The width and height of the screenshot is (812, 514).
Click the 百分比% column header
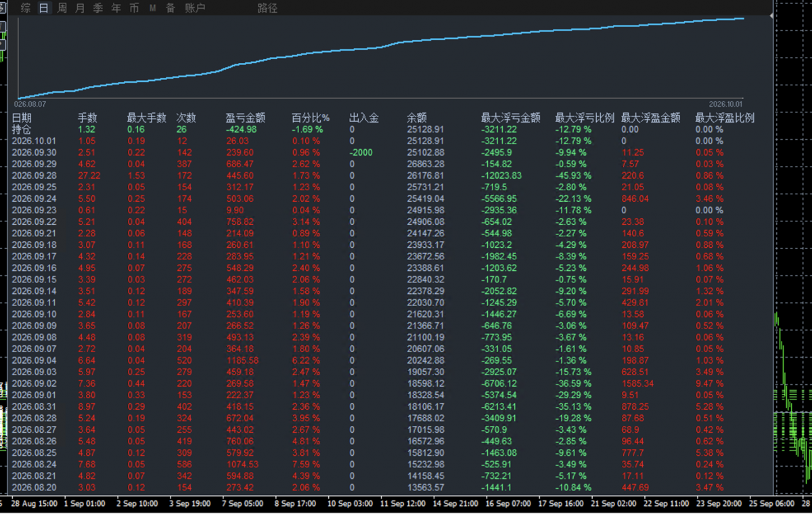[x=311, y=118]
